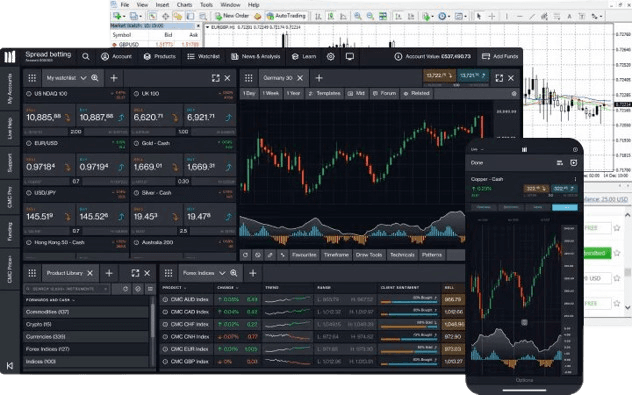Image resolution: width=632 pixels, height=395 pixels.
Task: Add a new tab beside Product Library
Action: tap(109, 273)
